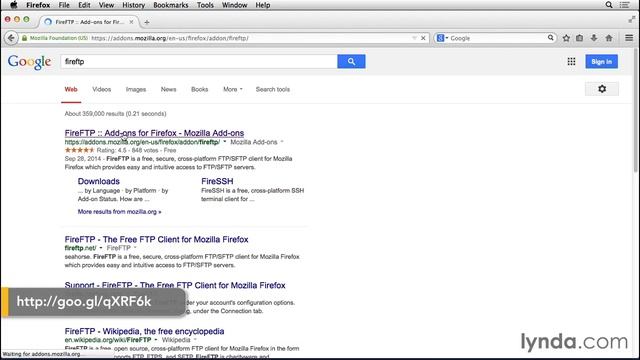640x360 pixels.
Task: Go to the Home page icon
Action: click(609, 38)
